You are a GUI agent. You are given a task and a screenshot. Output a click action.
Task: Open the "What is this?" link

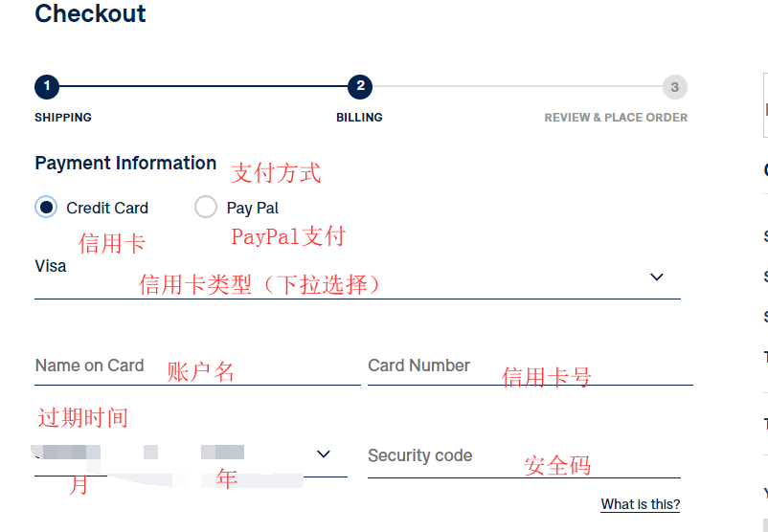tap(641, 504)
